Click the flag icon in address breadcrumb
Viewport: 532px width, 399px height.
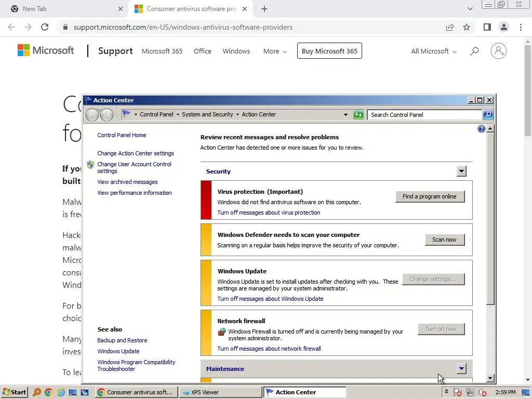[127, 114]
